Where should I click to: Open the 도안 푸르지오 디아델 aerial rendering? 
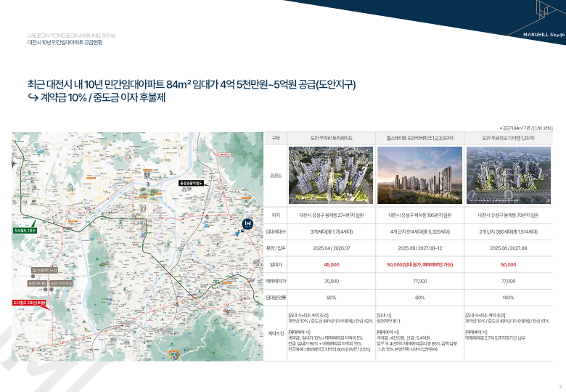pos(509,175)
